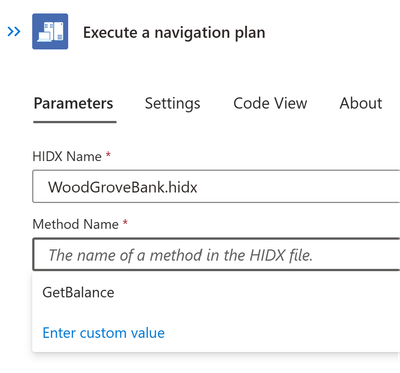Click the WoodGroveBank.hidx value text
The width and height of the screenshot is (400, 373).
pos(123,187)
